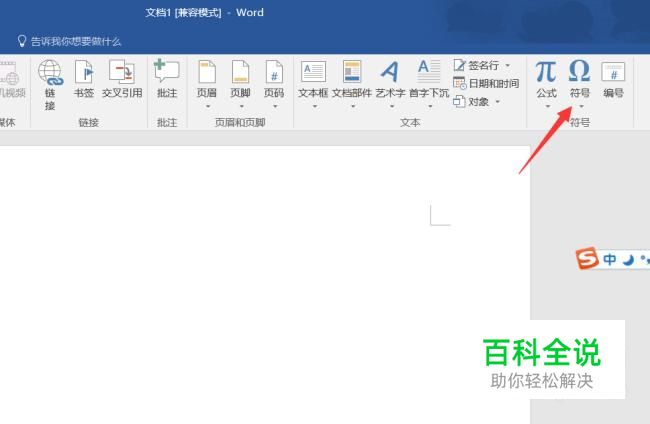The height and width of the screenshot is (424, 650).
Task: Expand the Header dropdown arrow
Action: pos(208,107)
